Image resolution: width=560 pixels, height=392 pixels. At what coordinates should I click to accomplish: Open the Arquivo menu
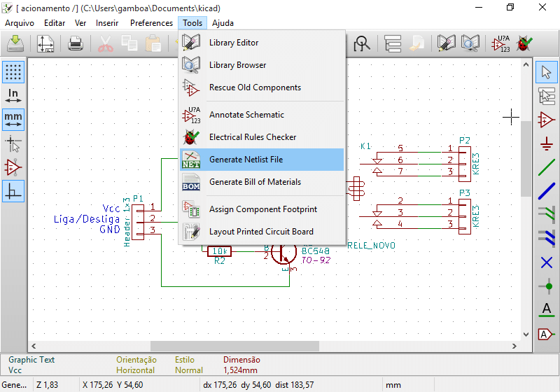click(x=20, y=23)
